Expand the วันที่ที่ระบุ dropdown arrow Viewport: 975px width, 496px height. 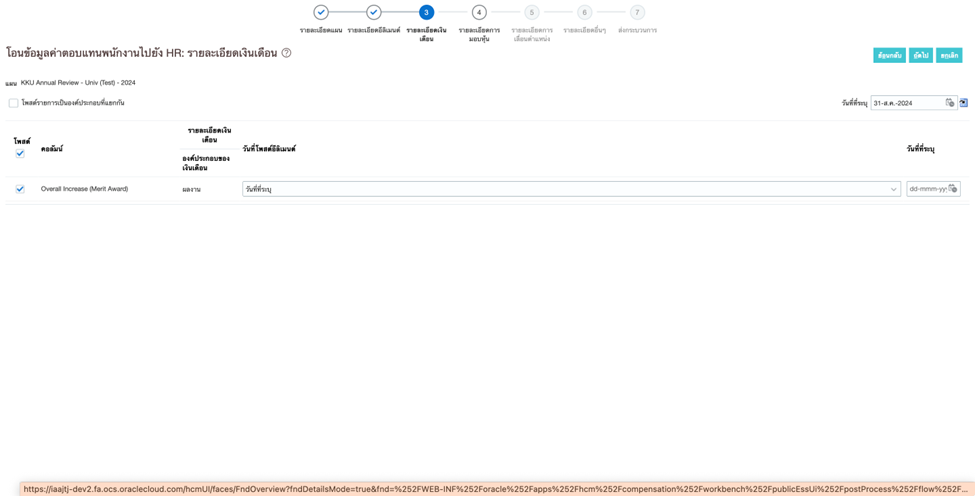893,189
